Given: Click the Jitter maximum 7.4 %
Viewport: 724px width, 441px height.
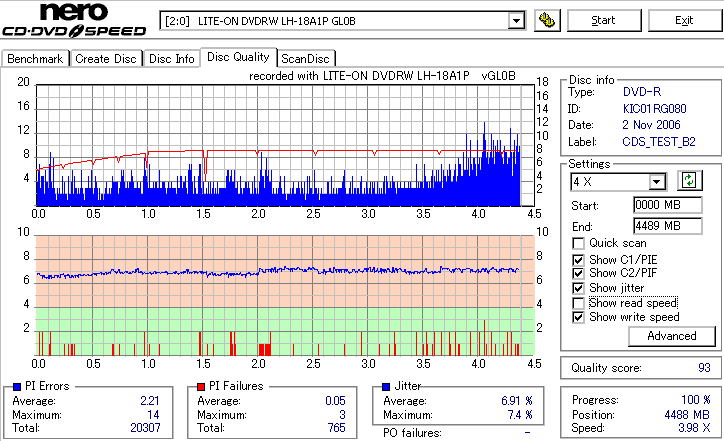Looking at the screenshot, I should click(520, 415).
